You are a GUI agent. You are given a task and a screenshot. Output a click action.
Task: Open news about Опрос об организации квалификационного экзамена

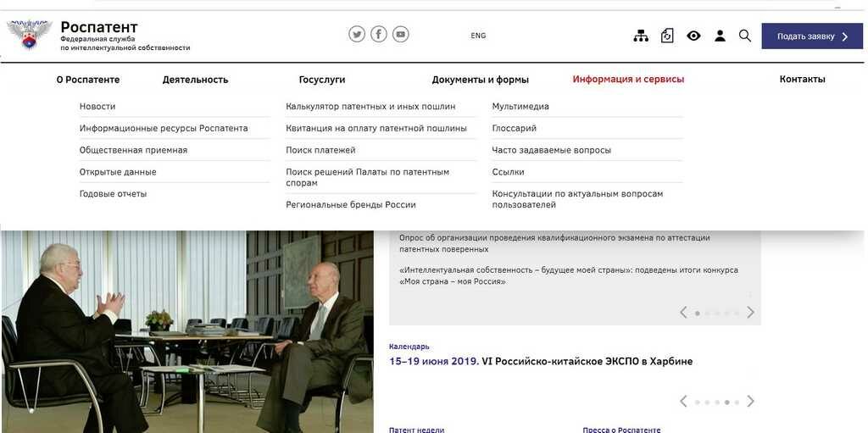click(554, 244)
